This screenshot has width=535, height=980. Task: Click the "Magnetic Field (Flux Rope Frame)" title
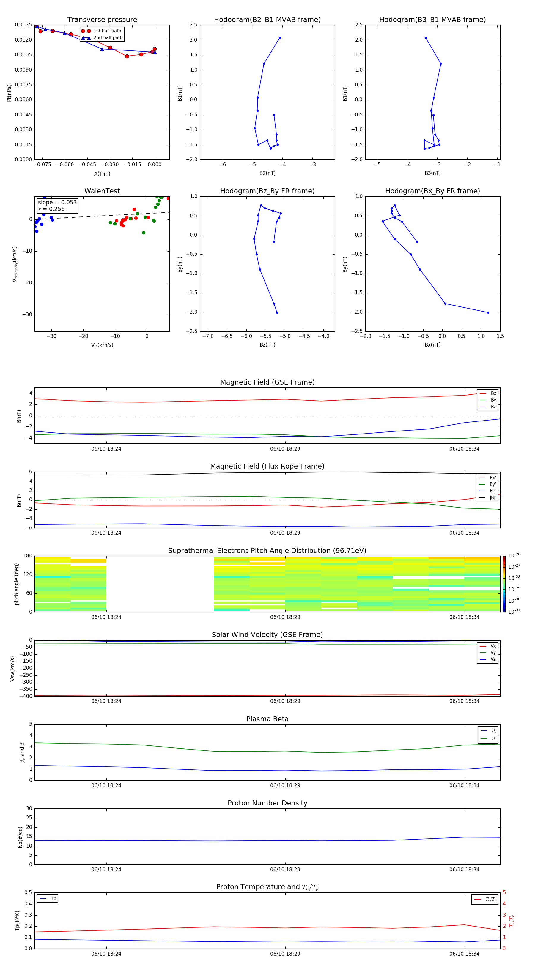click(267, 467)
